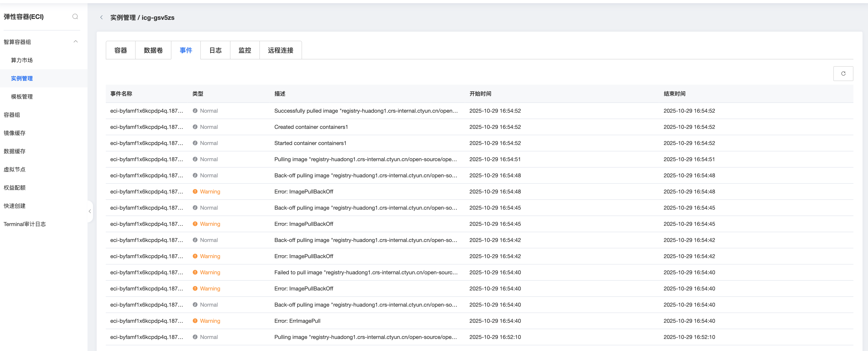
Task: Open the 远程连接 tab
Action: (280, 50)
